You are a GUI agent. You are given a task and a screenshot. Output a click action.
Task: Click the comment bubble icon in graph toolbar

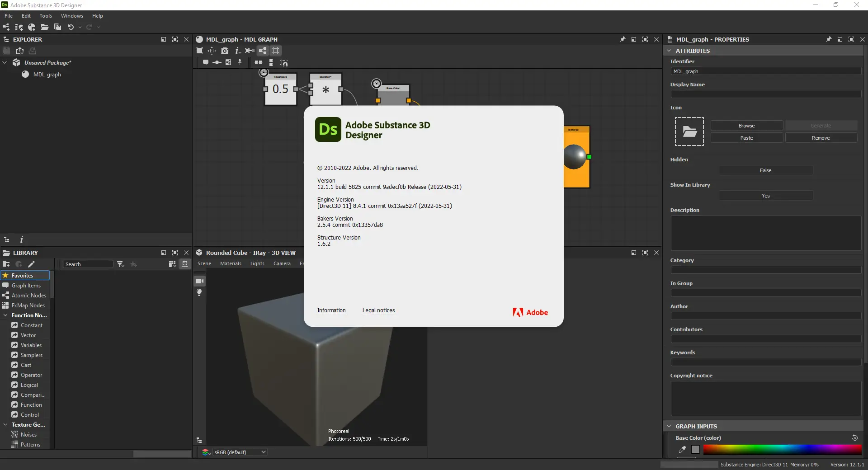[x=206, y=62]
